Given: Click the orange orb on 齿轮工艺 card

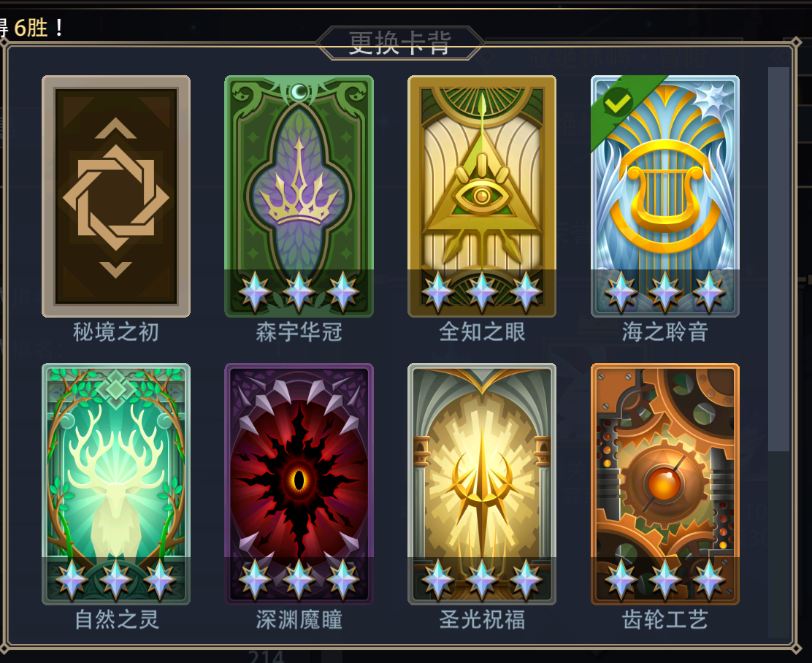Looking at the screenshot, I should 664,484.
